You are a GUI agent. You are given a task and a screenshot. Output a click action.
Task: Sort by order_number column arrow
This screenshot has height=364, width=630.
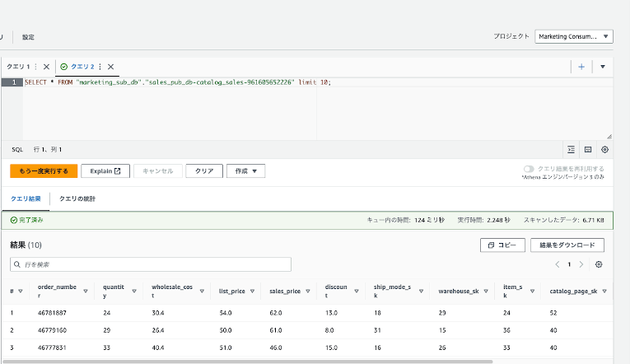tap(86, 292)
